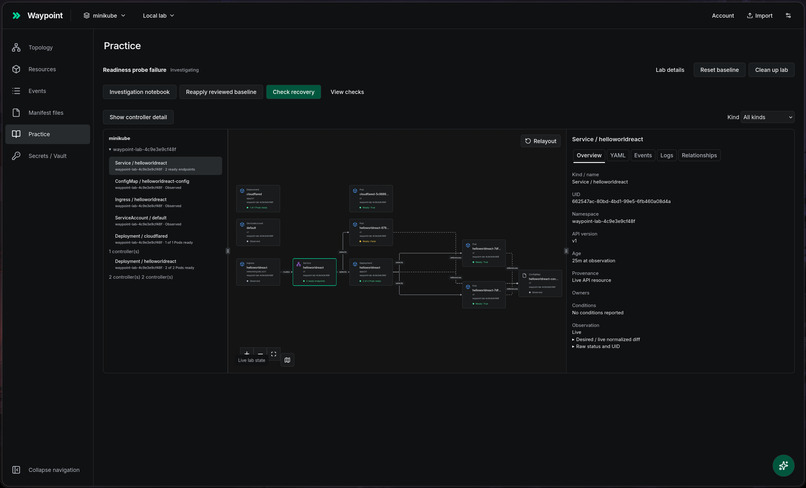Switch to the Relationships tab
Image resolution: width=806 pixels, height=488 pixels.
click(x=699, y=155)
